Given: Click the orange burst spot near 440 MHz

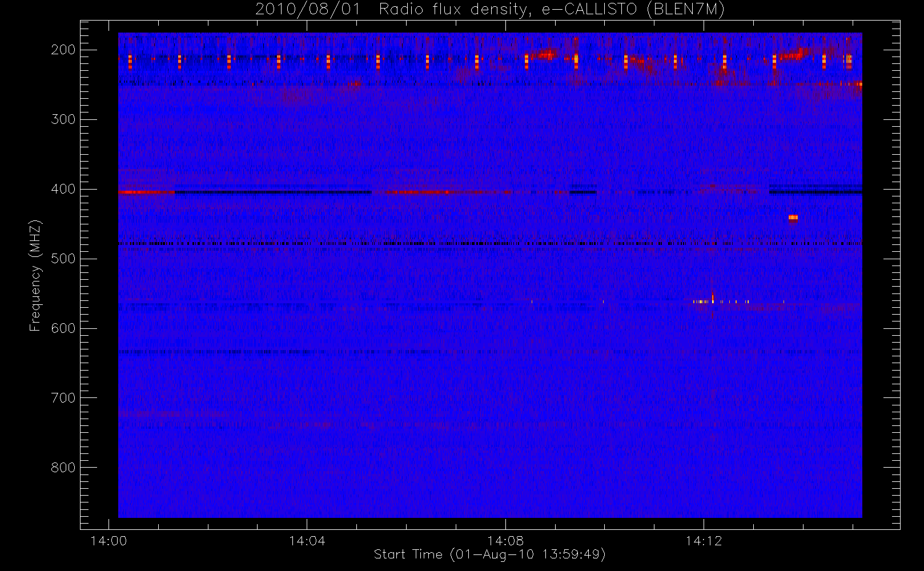Looking at the screenshot, I should point(793,218).
